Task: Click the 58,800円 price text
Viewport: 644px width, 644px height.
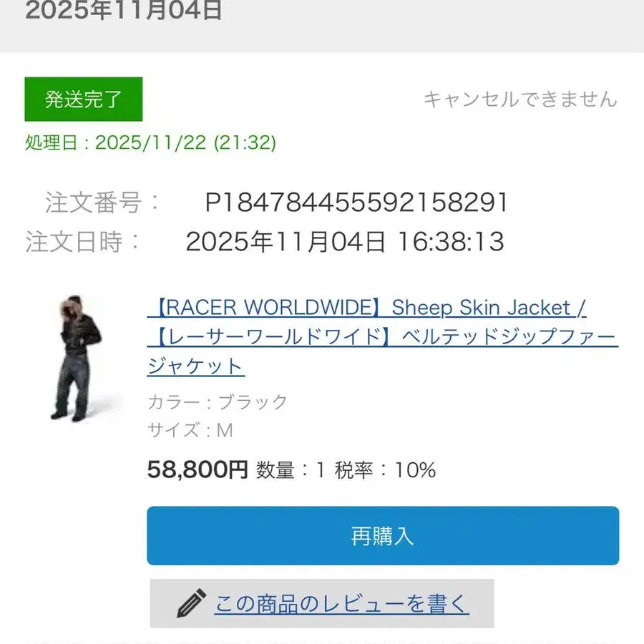Action: tap(197, 469)
